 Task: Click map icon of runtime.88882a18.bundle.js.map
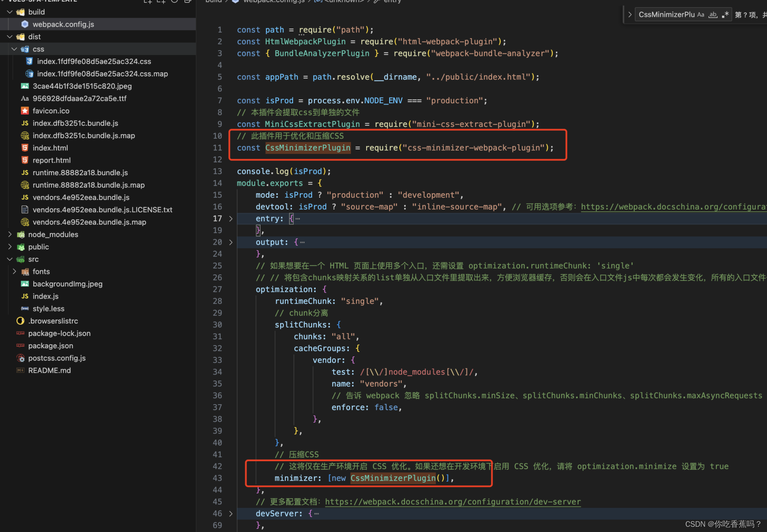[25, 185]
